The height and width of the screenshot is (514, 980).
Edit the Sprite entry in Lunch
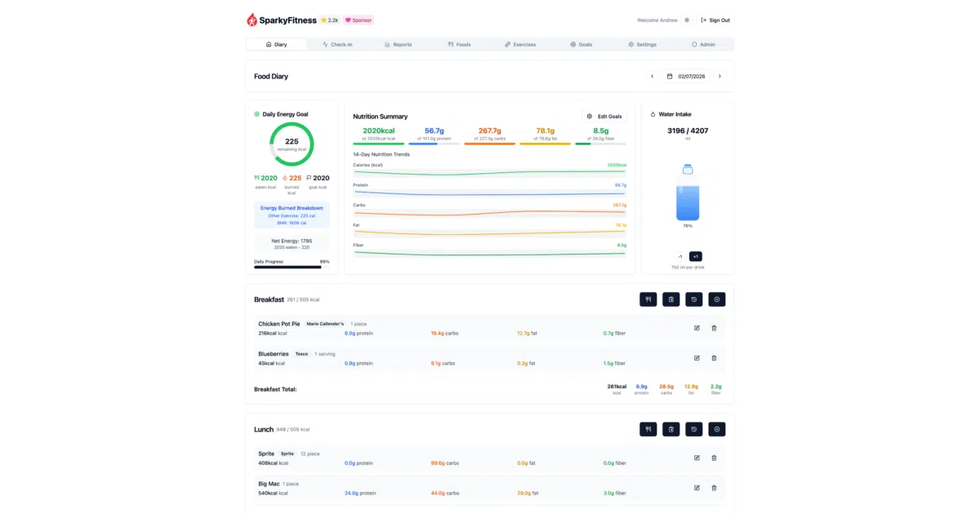click(x=697, y=458)
